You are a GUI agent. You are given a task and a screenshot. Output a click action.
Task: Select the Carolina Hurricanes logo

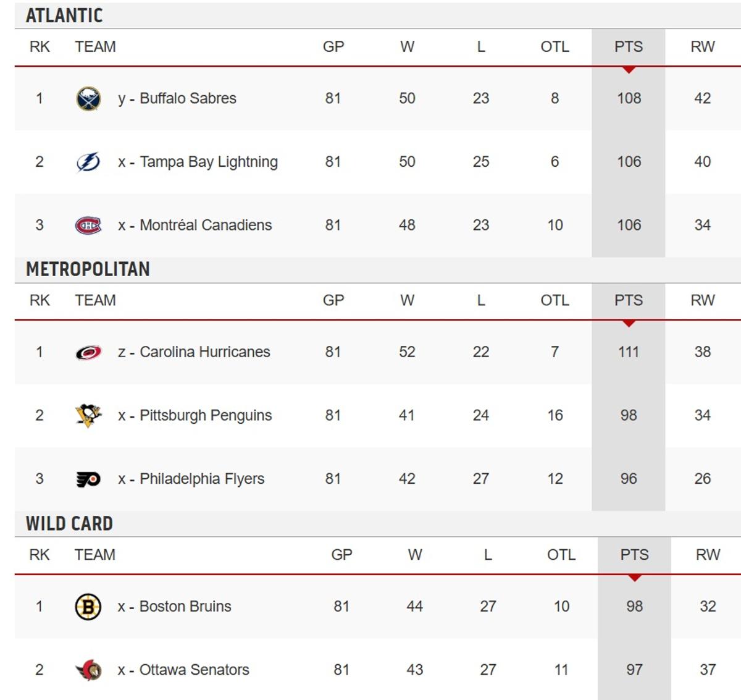pyautogui.click(x=89, y=352)
